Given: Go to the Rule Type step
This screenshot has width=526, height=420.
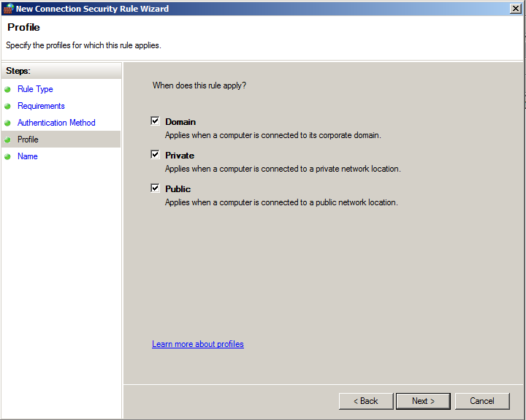Looking at the screenshot, I should (35, 89).
